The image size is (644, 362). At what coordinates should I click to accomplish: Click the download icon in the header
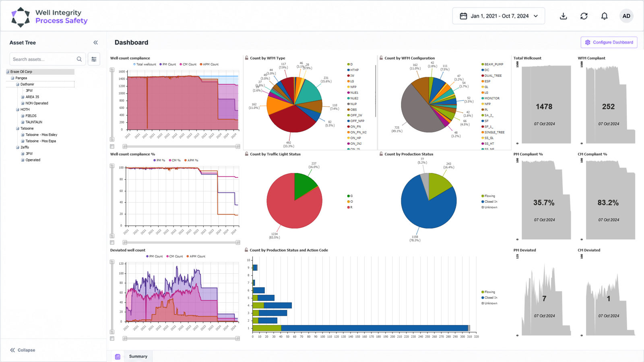[563, 16]
